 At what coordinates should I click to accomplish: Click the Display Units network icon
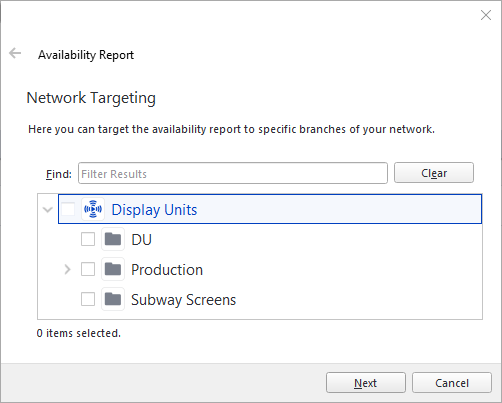tap(93, 209)
